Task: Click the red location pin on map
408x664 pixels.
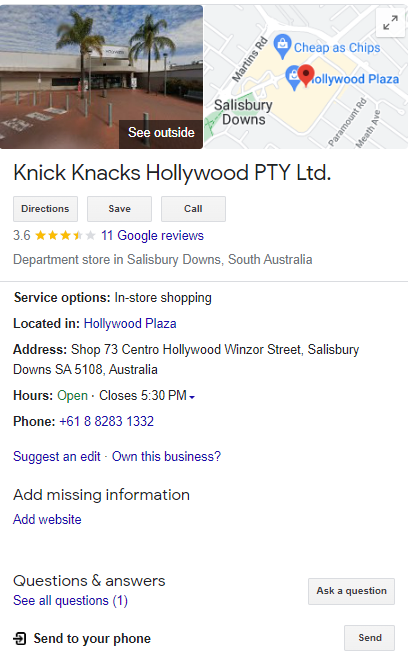Action: coord(306,75)
